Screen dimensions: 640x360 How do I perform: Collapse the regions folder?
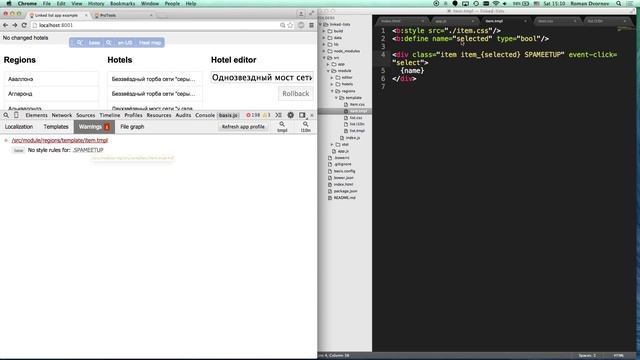(x=332, y=91)
